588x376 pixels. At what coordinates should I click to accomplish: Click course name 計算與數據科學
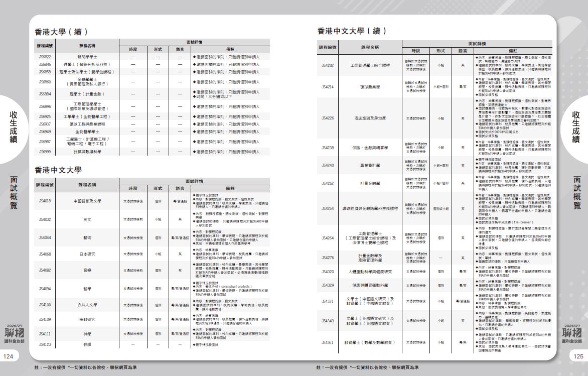click(x=87, y=152)
